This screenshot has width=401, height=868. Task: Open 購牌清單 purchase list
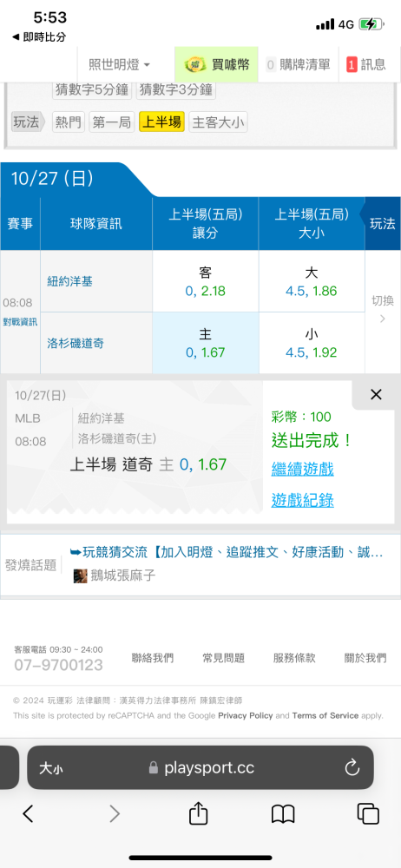[x=299, y=65]
